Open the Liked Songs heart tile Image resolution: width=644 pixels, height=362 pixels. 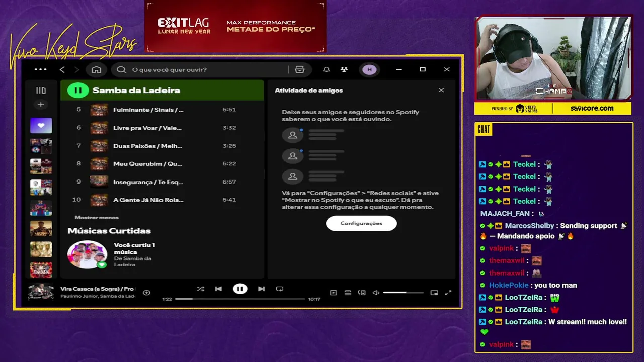pyautogui.click(x=41, y=125)
